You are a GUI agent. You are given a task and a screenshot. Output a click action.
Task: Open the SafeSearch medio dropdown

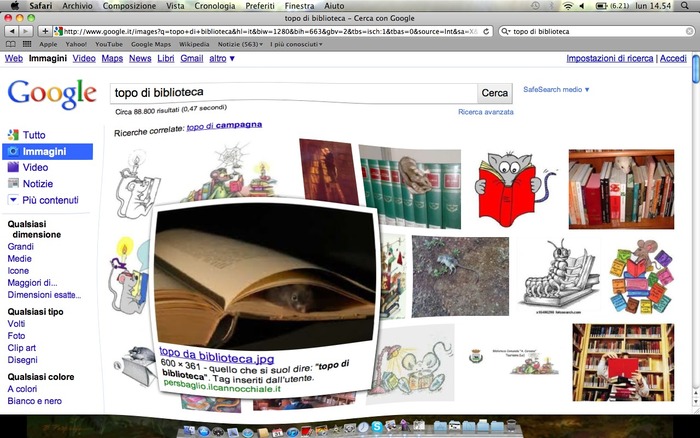click(556, 89)
